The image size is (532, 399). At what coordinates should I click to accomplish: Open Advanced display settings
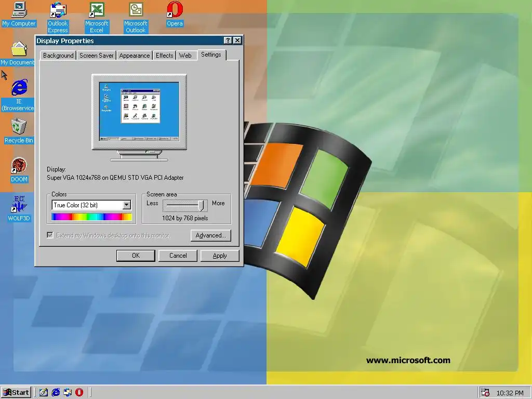tap(211, 235)
